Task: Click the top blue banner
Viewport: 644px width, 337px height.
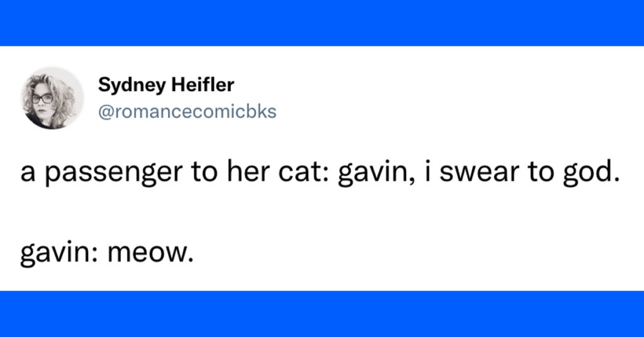Action: pyautogui.click(x=322, y=23)
